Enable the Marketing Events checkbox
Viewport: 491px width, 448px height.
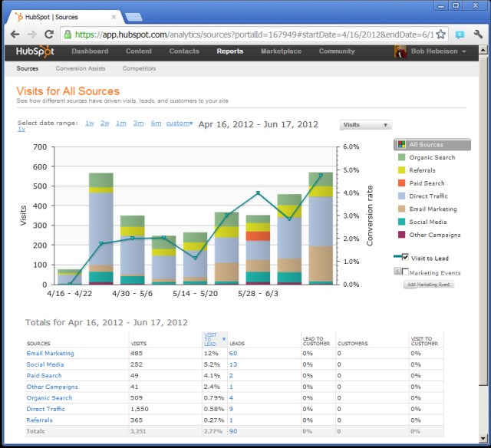click(x=406, y=272)
